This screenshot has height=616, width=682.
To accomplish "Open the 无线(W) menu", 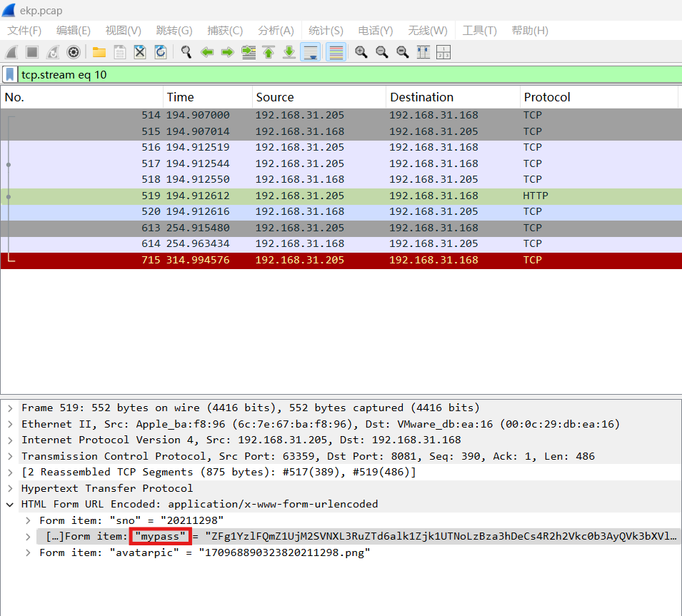I will point(427,31).
